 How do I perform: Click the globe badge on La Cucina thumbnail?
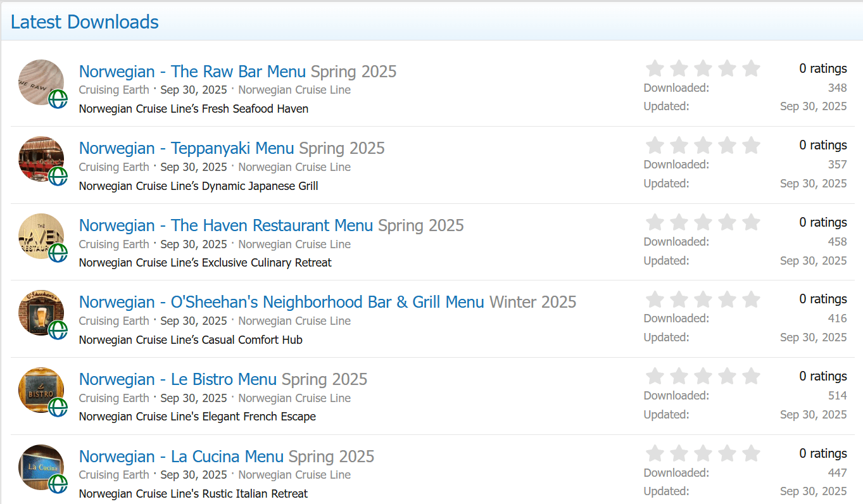[x=58, y=484]
